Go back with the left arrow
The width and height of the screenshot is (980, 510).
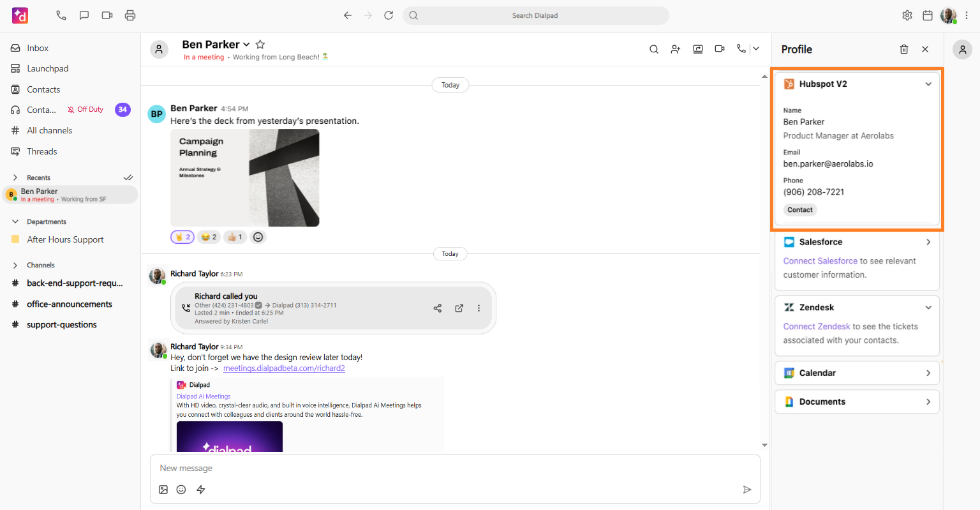point(348,15)
